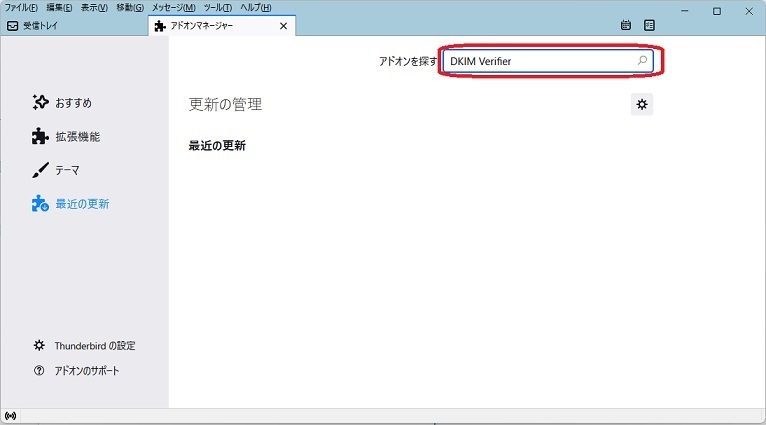The height and width of the screenshot is (425, 766).
Task: Open the gear tools dropdown
Action: pyautogui.click(x=642, y=104)
